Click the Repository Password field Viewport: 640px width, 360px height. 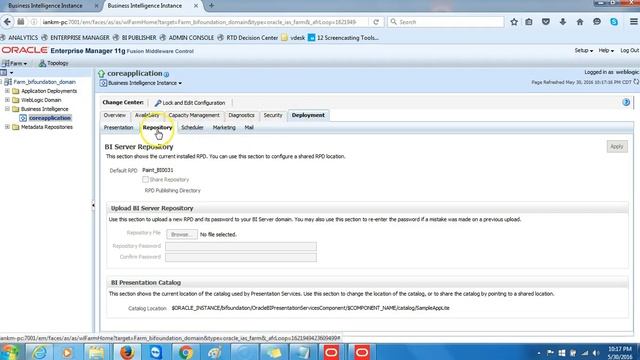coord(241,246)
